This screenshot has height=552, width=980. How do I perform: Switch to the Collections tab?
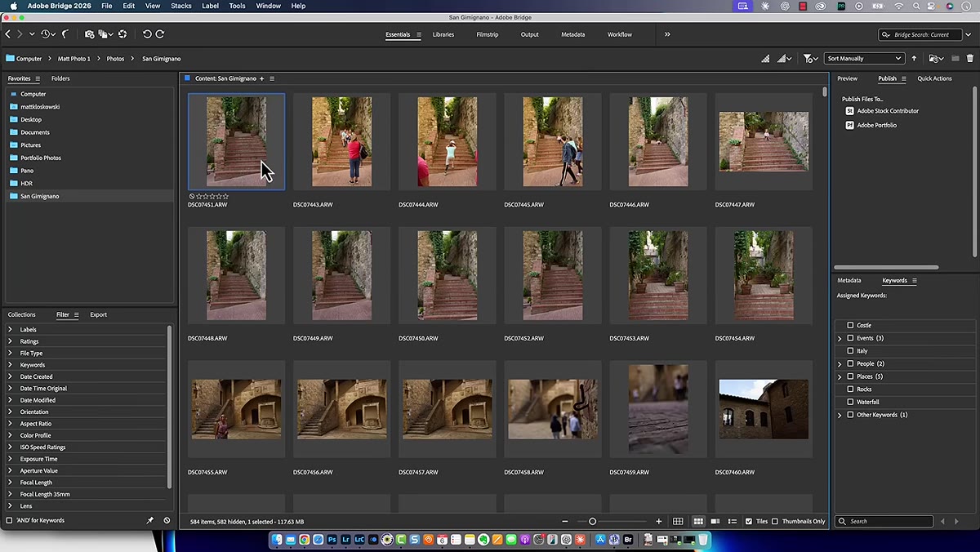[22, 314]
